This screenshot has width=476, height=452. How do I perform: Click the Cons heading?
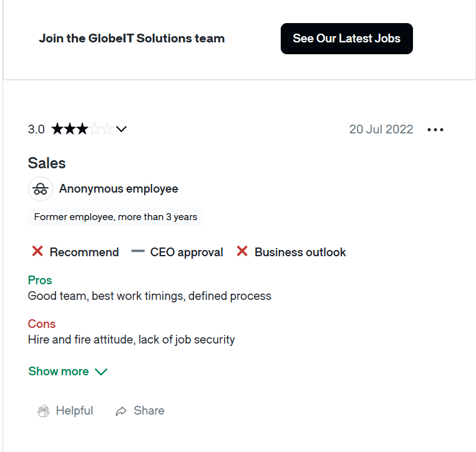click(42, 324)
